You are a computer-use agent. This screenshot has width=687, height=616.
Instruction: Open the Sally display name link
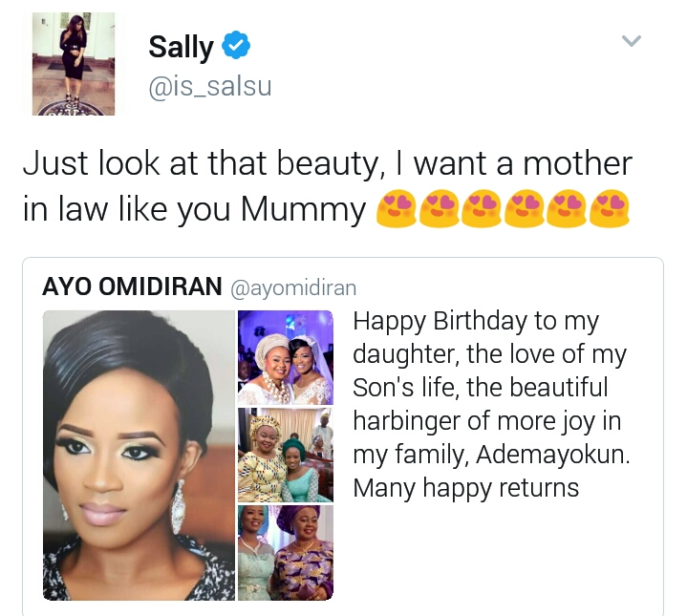[x=181, y=47]
